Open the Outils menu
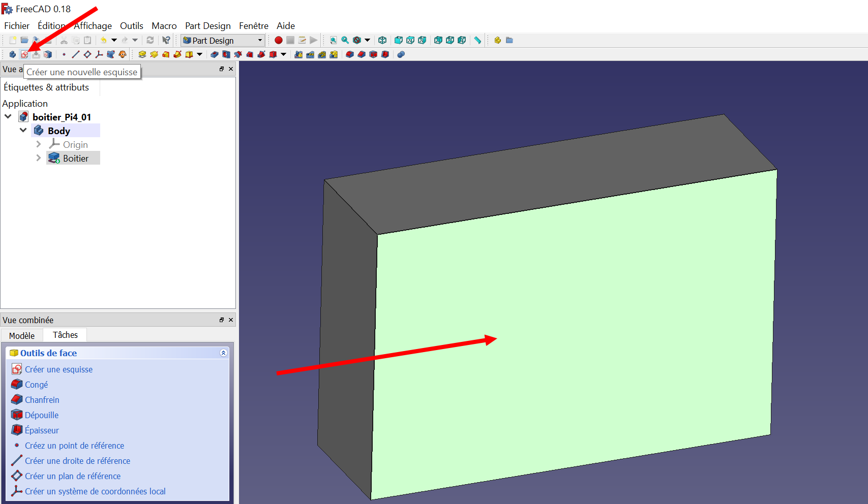The width and height of the screenshot is (868, 504). tap(132, 25)
